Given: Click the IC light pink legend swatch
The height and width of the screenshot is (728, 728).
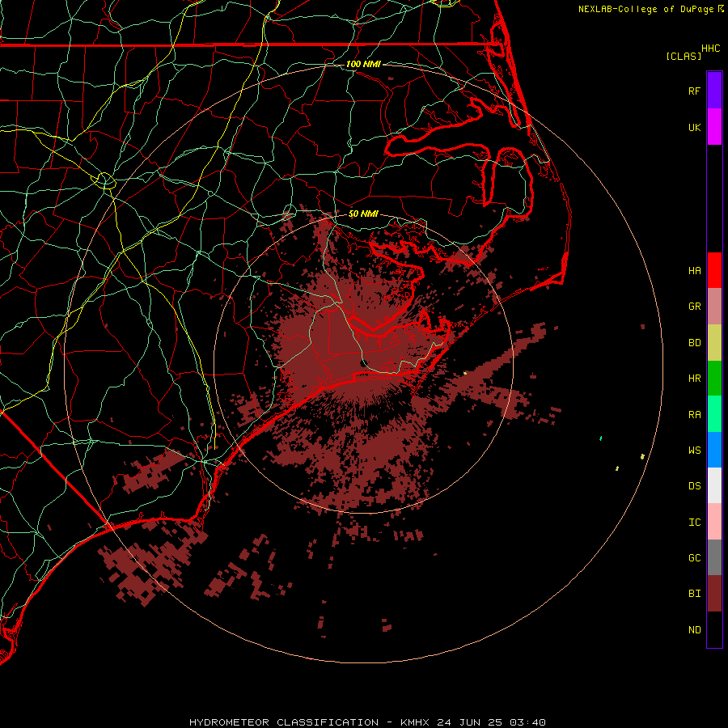Looking at the screenshot, I should coord(714,522).
